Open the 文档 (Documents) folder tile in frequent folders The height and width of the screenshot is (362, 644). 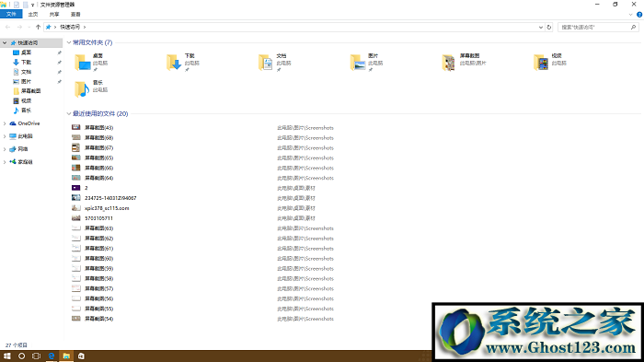275,62
